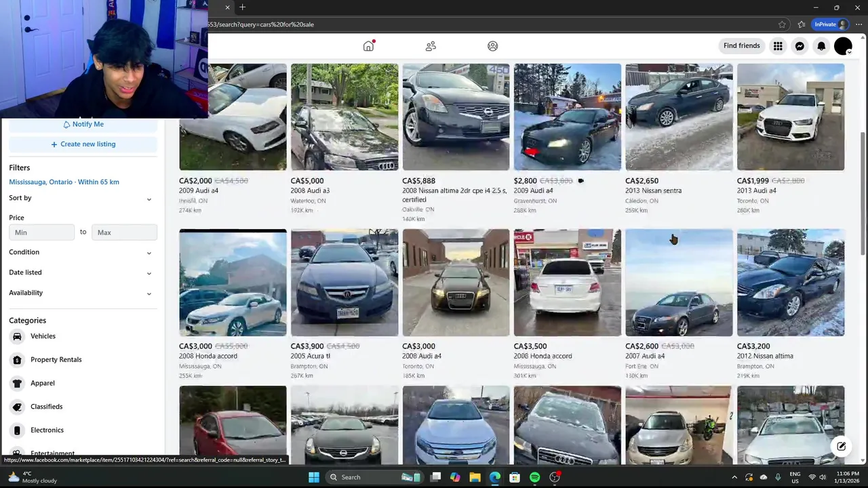
Task: Open the account profile picture menu
Action: (843, 46)
